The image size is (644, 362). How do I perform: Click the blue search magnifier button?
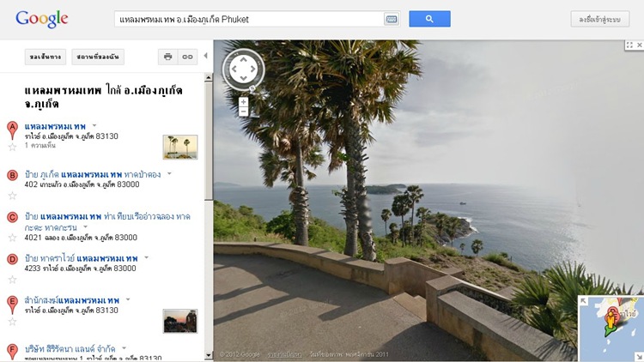tap(429, 19)
